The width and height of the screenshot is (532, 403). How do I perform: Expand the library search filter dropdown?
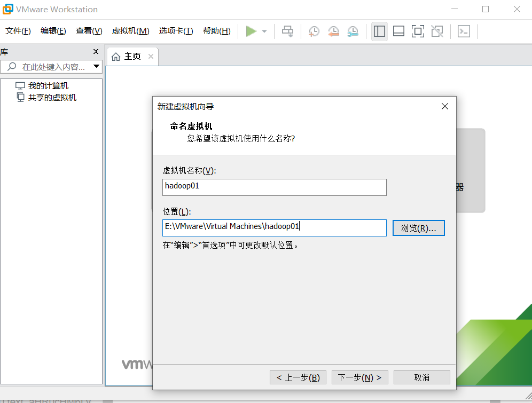click(x=96, y=66)
